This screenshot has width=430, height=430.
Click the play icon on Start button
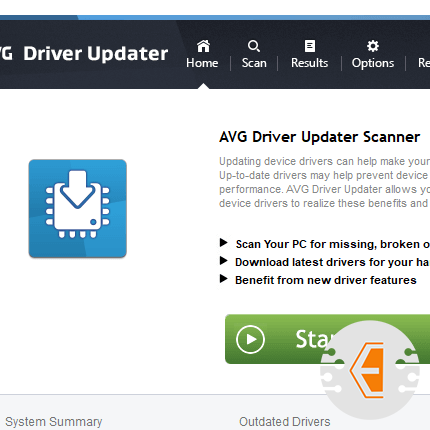[250, 339]
